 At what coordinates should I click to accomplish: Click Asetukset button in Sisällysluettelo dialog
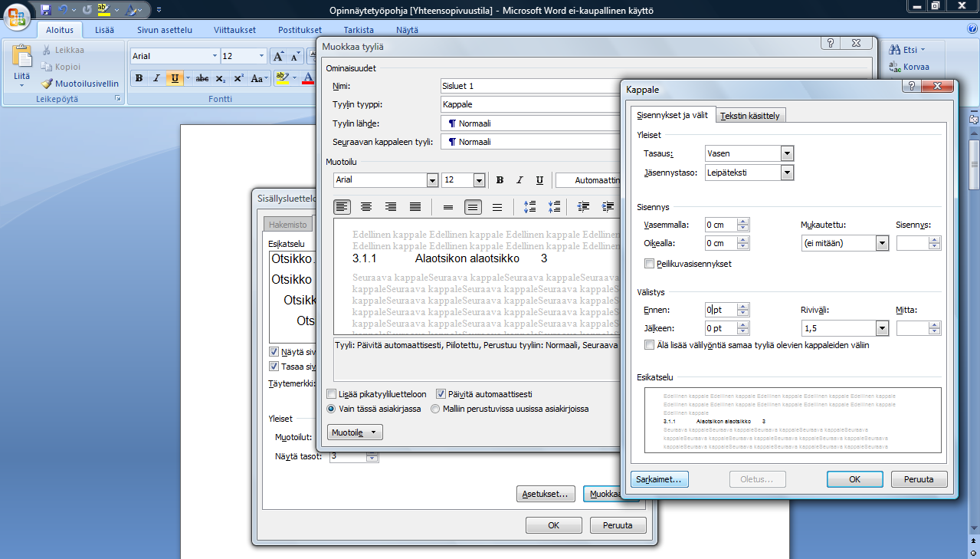pos(546,495)
